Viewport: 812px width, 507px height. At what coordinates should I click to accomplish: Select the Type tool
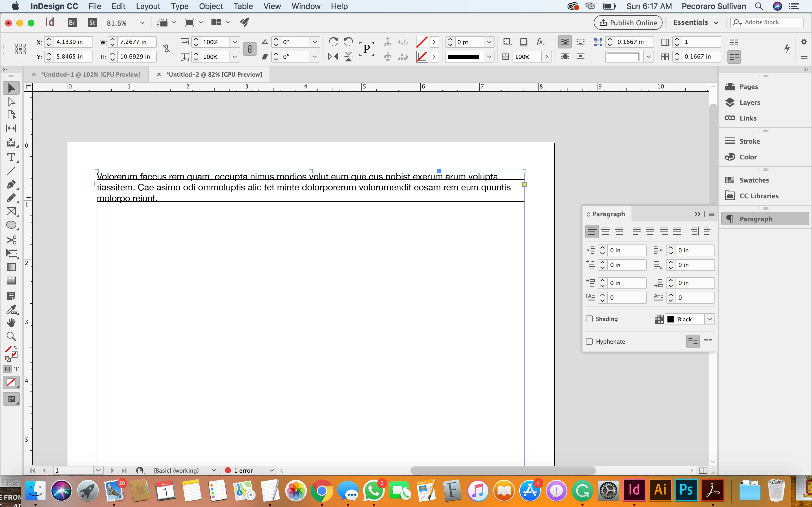[x=11, y=157]
